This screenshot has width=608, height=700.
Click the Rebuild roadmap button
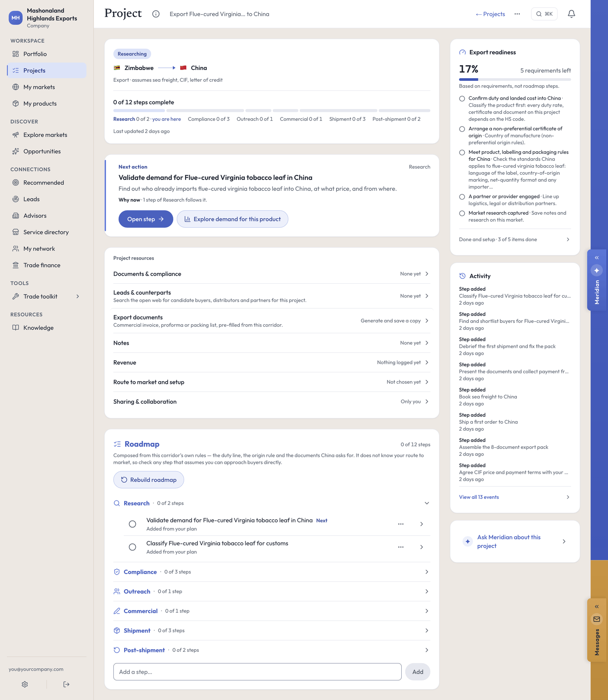click(x=149, y=480)
